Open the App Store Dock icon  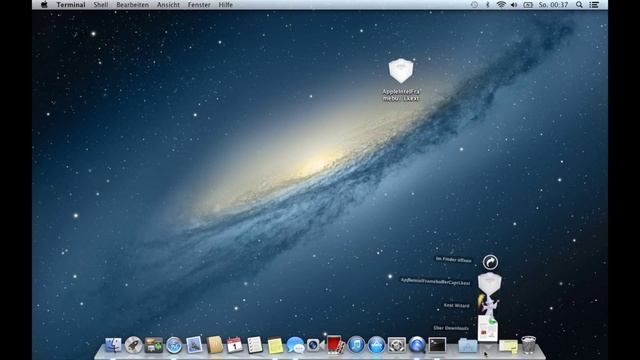click(376, 345)
